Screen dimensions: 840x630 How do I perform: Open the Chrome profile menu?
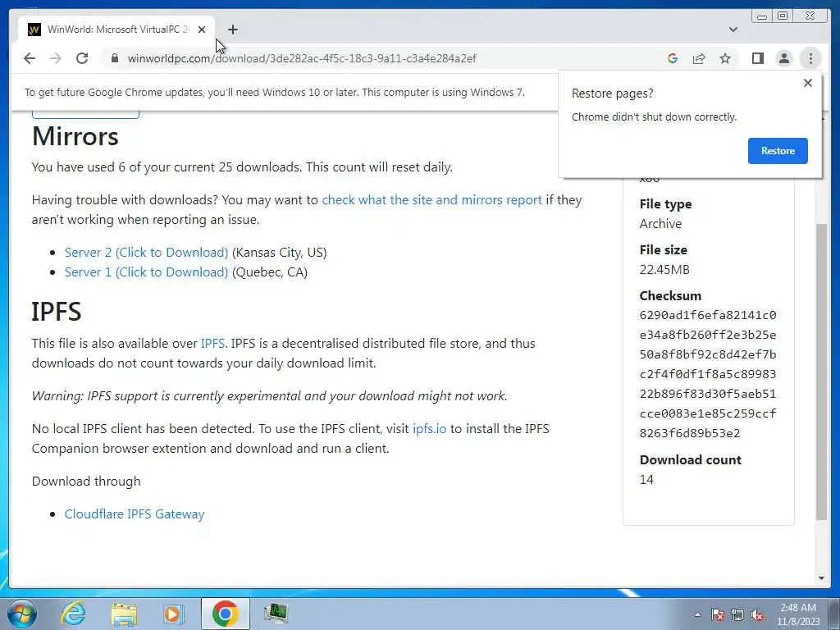(x=783, y=58)
